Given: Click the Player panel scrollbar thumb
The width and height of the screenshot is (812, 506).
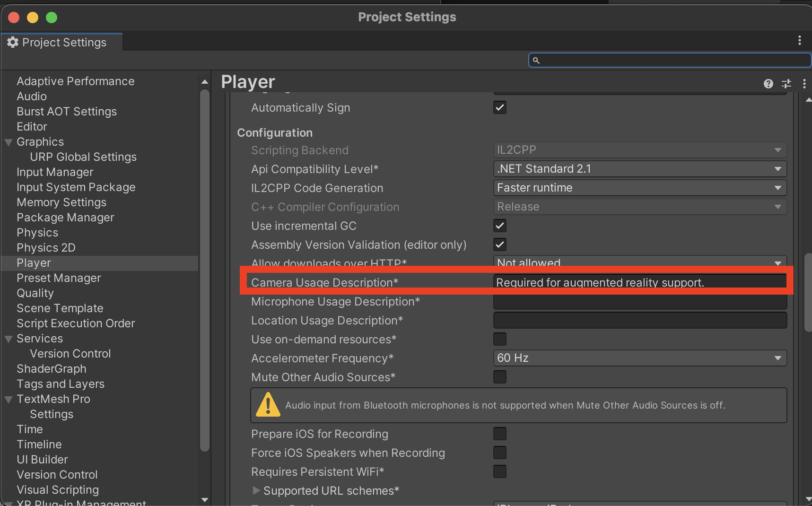Looking at the screenshot, I should coord(808,292).
